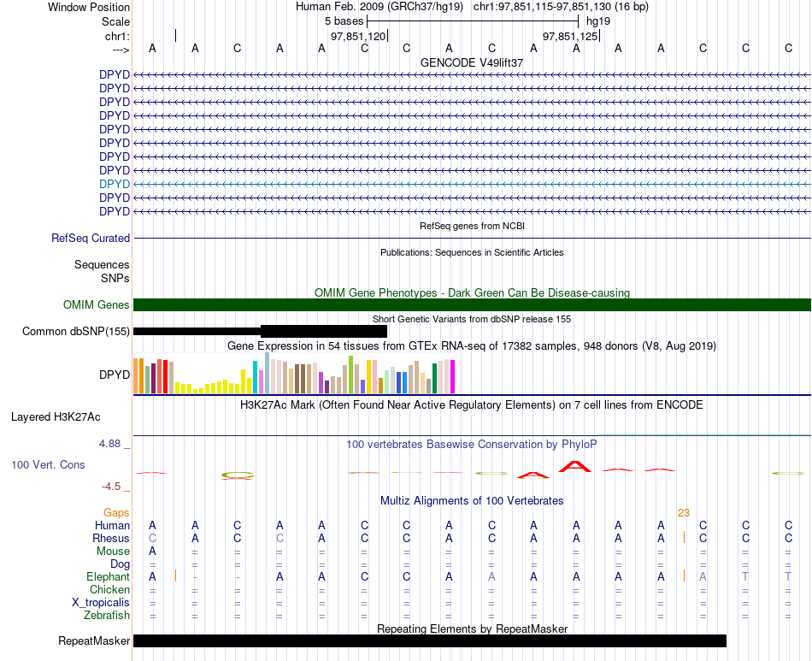Click the OMIM Genes track label
The image size is (812, 661).
(97, 304)
